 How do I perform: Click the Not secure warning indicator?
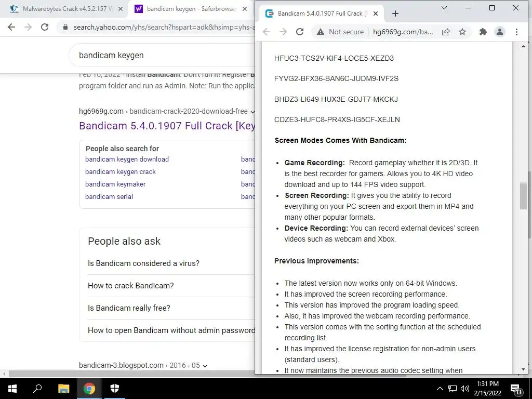pos(340,32)
